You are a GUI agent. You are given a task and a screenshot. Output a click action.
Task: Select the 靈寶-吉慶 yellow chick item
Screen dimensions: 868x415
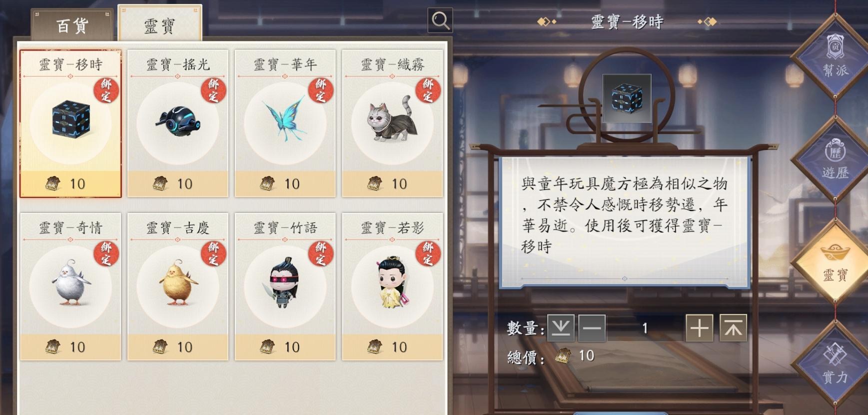point(178,286)
